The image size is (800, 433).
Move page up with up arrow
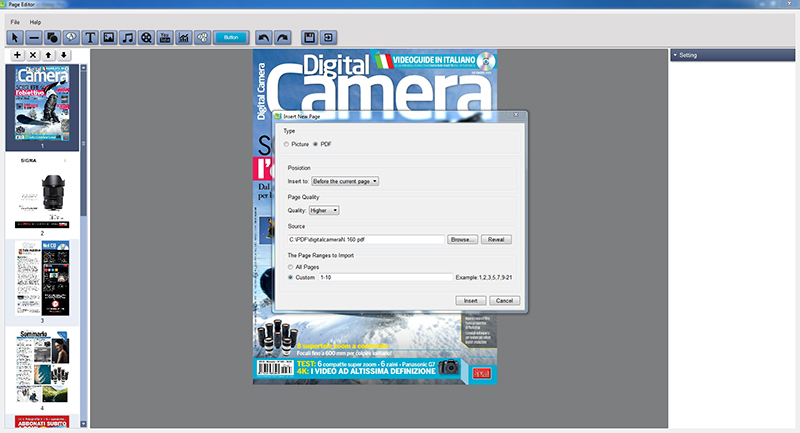[48, 55]
